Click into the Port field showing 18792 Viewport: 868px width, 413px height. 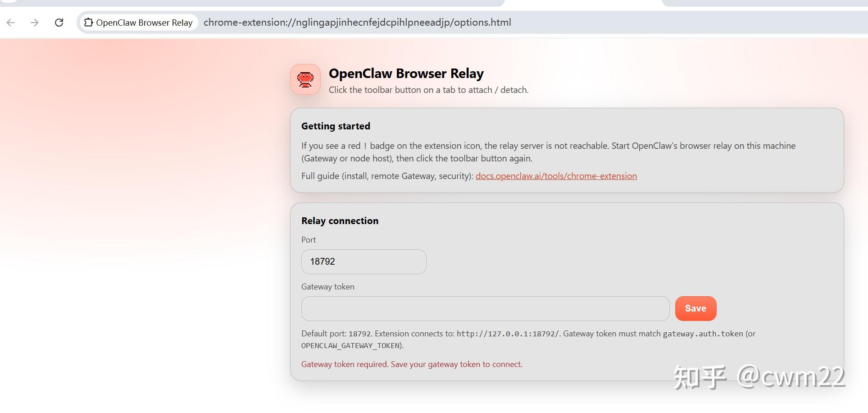point(364,262)
